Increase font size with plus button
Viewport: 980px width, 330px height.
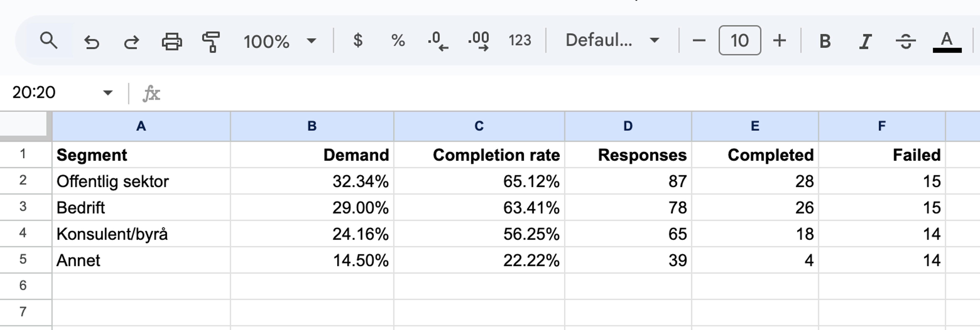779,40
